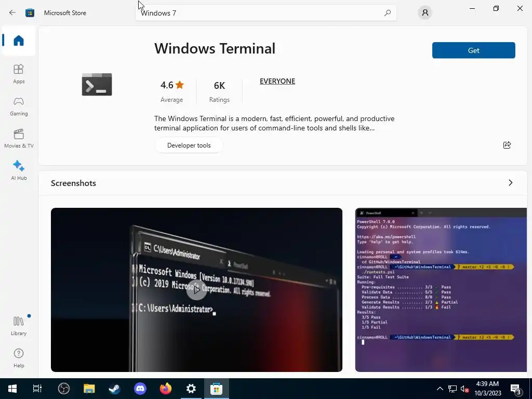532x399 pixels.
Task: Play the Windows Terminal promo video
Action: pos(196,290)
